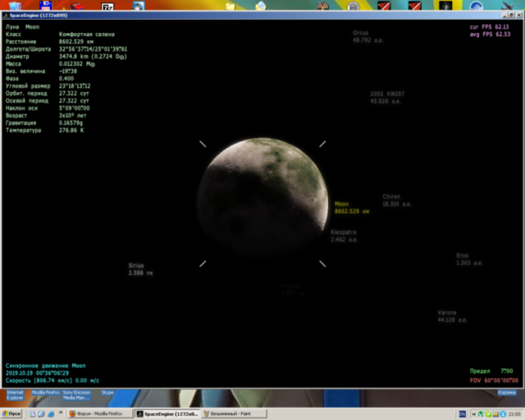Image resolution: width=525 pixels, height=420 pixels.
Task: Click the date 2019.10.19 time readout
Action: pos(37,373)
